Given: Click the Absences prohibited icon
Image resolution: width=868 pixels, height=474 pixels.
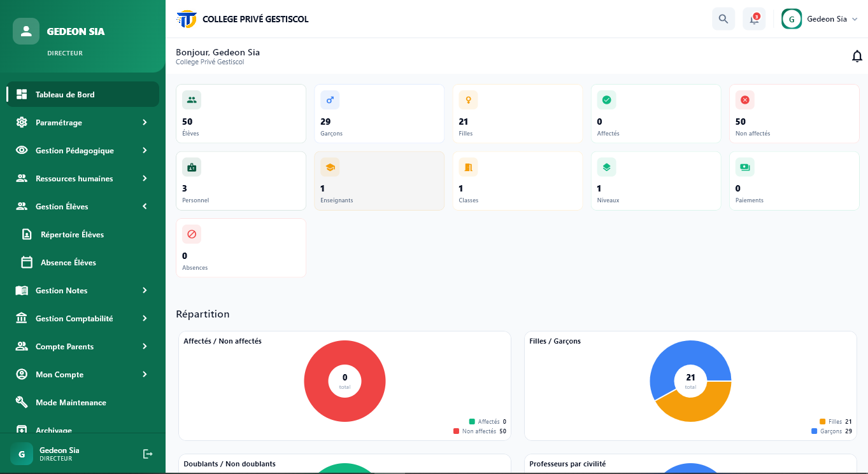Looking at the screenshot, I should [x=192, y=234].
